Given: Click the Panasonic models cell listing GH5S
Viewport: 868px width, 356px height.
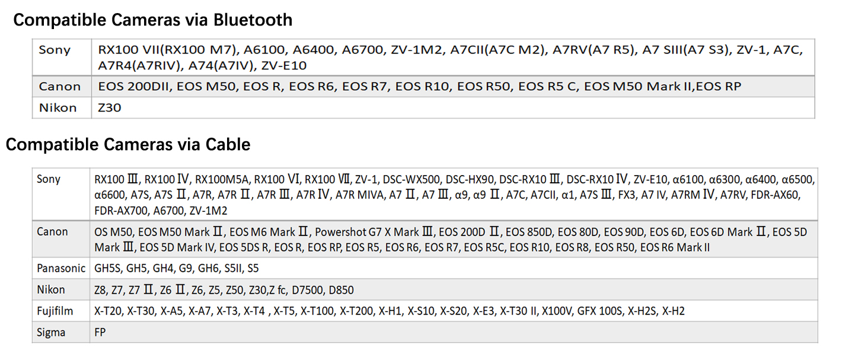Looking at the screenshot, I should [x=177, y=268].
